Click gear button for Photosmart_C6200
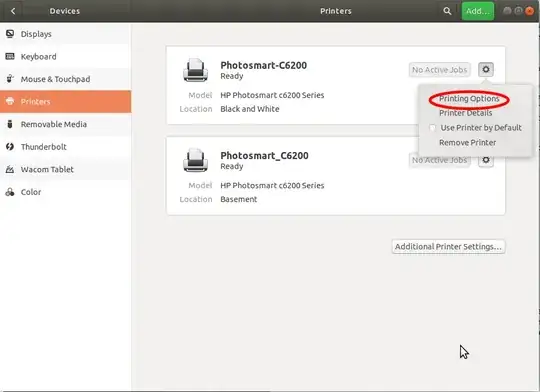The image size is (540, 392). tap(486, 160)
